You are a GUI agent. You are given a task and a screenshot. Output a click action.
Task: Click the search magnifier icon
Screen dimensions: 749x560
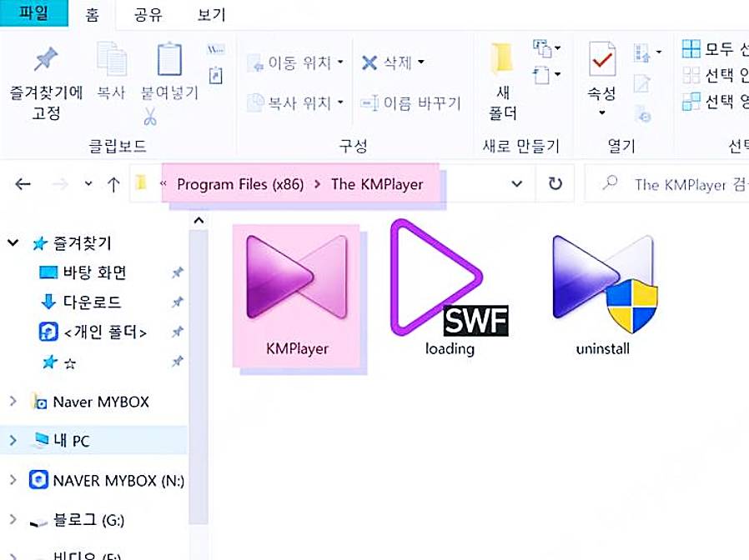coord(611,182)
